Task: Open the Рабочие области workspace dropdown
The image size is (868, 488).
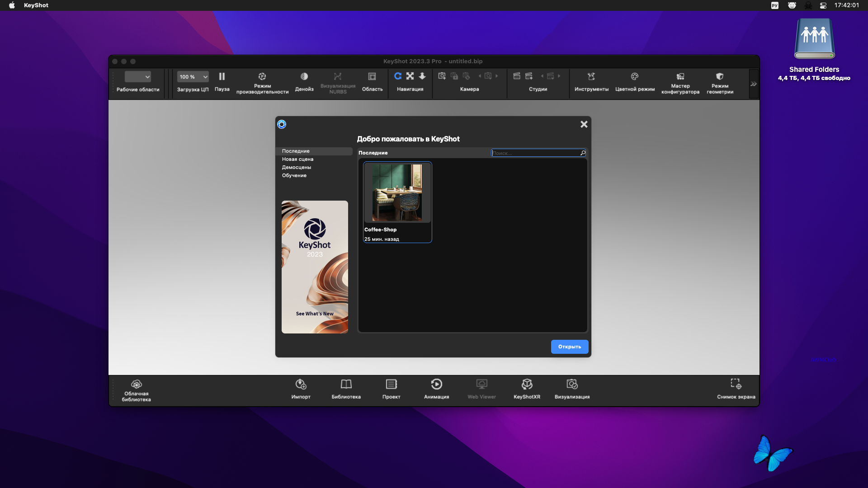Action: 138,76
